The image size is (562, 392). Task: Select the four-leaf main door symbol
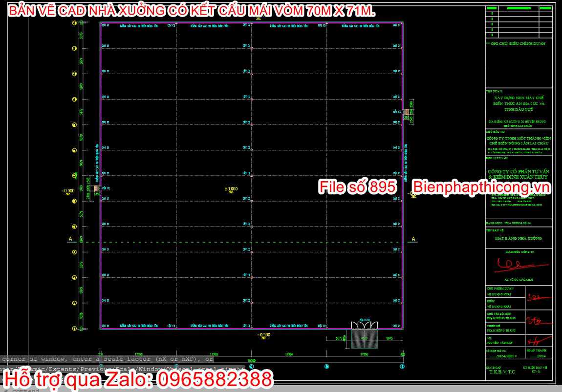click(x=364, y=325)
